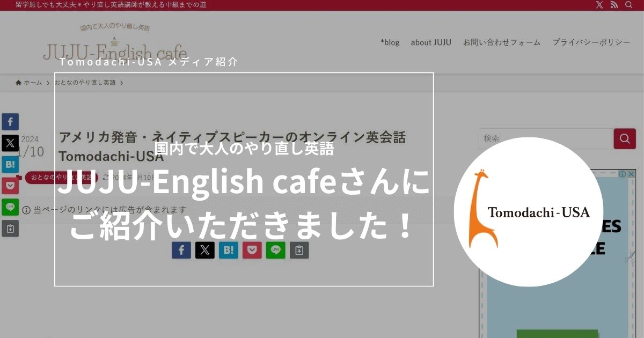Click X icon in horizontal share row

tap(205, 250)
